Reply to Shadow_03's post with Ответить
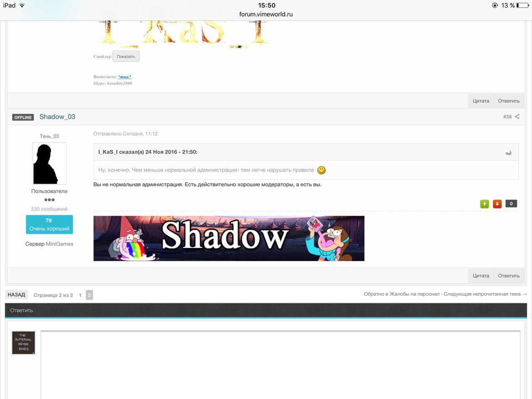Image resolution: width=532 pixels, height=399 pixels. click(x=509, y=276)
